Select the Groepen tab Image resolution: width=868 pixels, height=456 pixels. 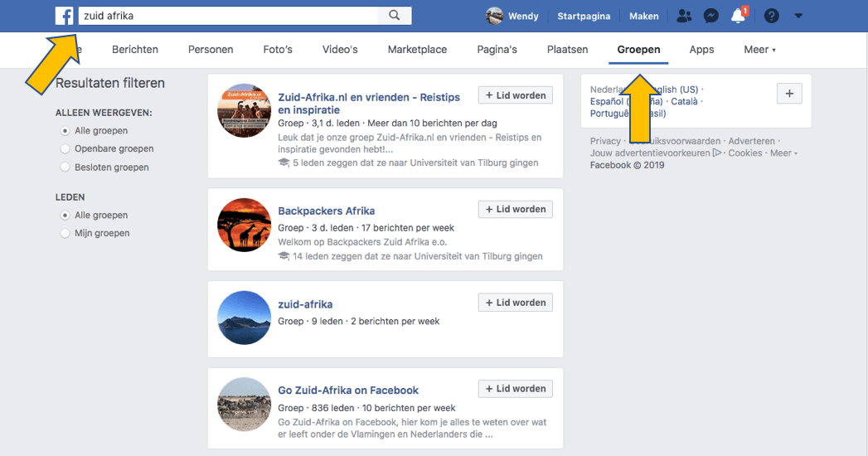(x=638, y=49)
